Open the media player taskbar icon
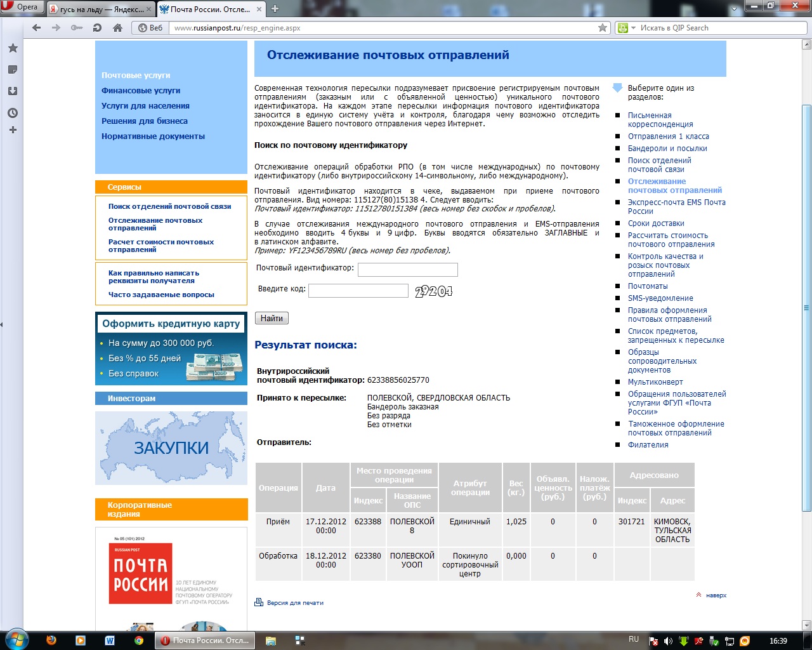Image resolution: width=812 pixels, height=650 pixels. pyautogui.click(x=81, y=640)
